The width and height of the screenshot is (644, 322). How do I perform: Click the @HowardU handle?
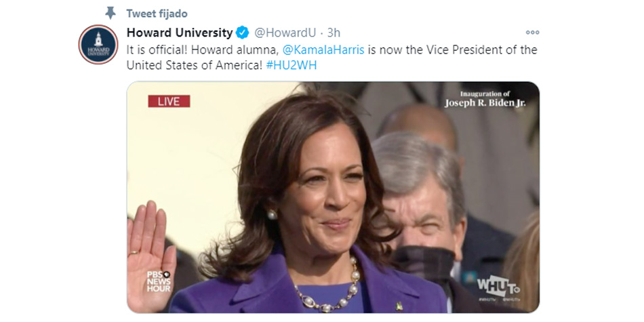(x=285, y=33)
